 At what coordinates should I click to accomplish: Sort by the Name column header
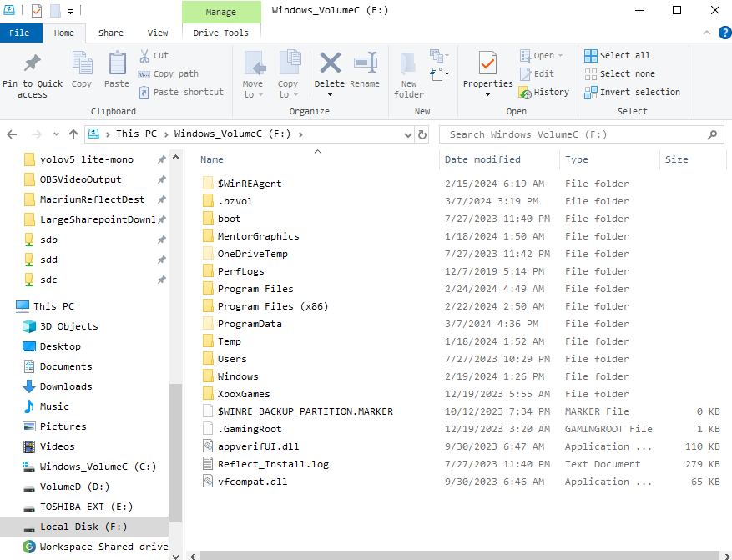tap(212, 159)
